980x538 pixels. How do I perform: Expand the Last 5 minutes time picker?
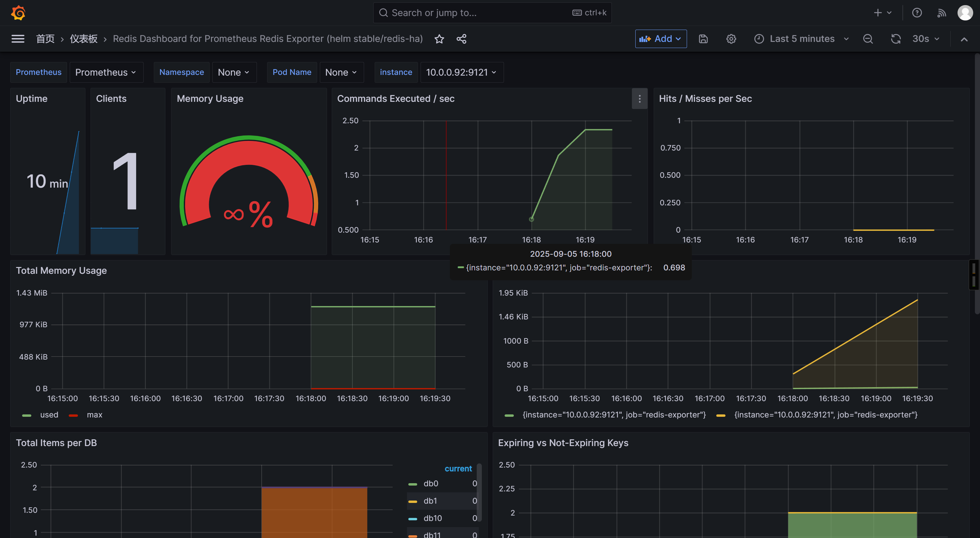pyautogui.click(x=802, y=39)
